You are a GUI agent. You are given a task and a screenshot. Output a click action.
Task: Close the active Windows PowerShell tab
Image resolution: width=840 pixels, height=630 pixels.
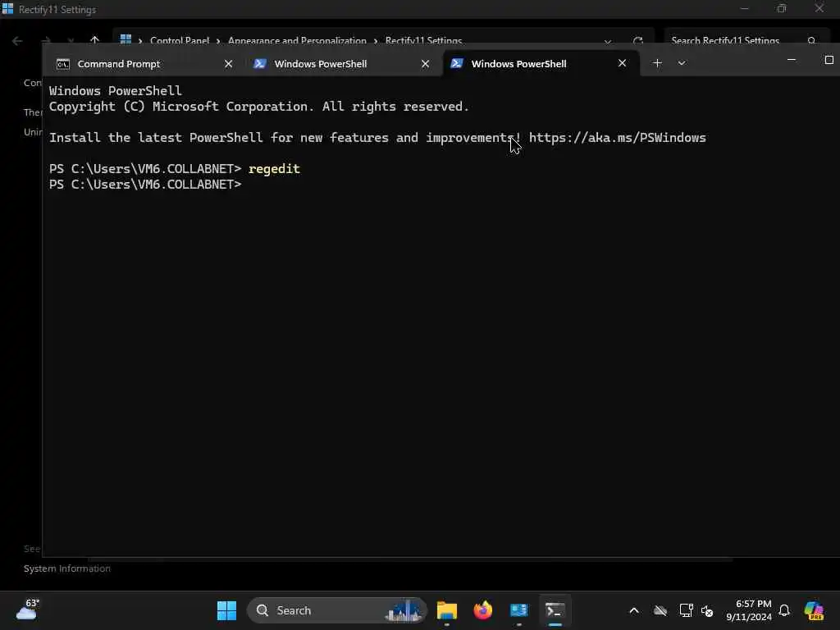(622, 63)
